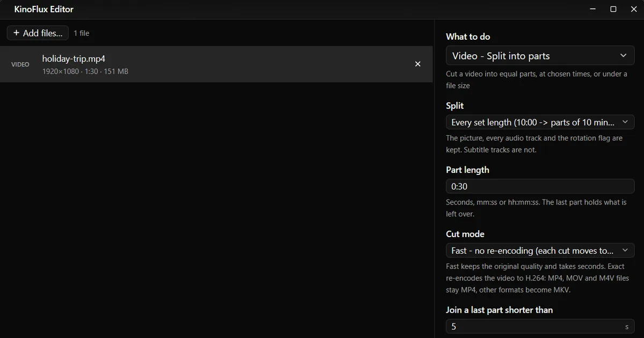The width and height of the screenshot is (644, 338).
Task: Minimize the KinoFlux Editor window
Action: [593, 9]
